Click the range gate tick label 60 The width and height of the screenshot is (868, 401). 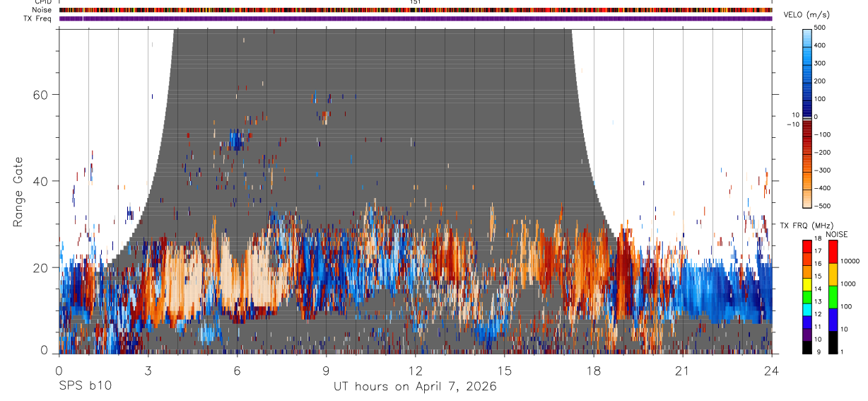(x=42, y=94)
